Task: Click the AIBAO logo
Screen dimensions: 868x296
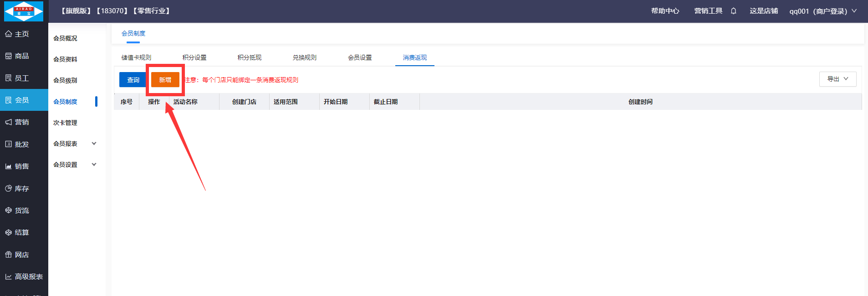Action: (x=24, y=11)
